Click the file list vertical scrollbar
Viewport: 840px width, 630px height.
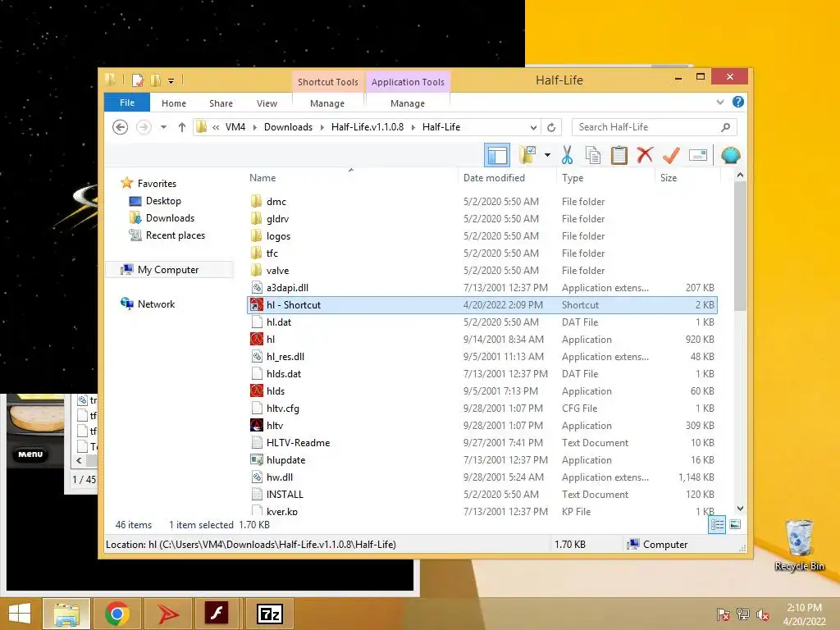[740, 246]
